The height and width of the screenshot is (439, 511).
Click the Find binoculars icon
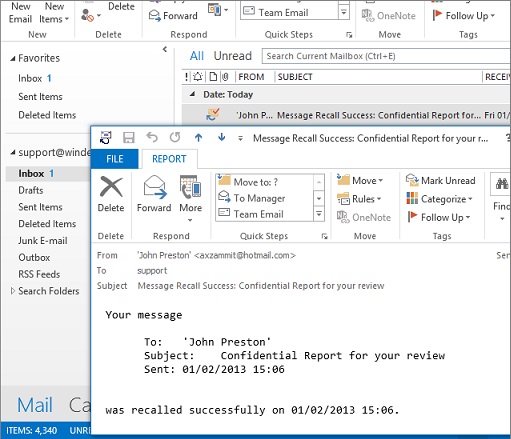502,184
